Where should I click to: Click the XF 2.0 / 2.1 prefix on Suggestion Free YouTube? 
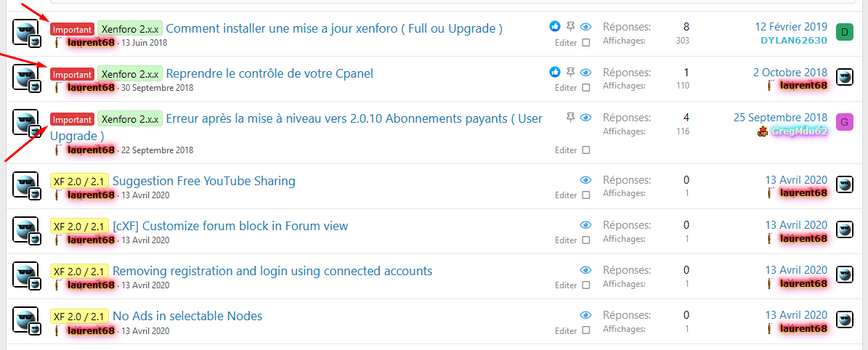[79, 181]
